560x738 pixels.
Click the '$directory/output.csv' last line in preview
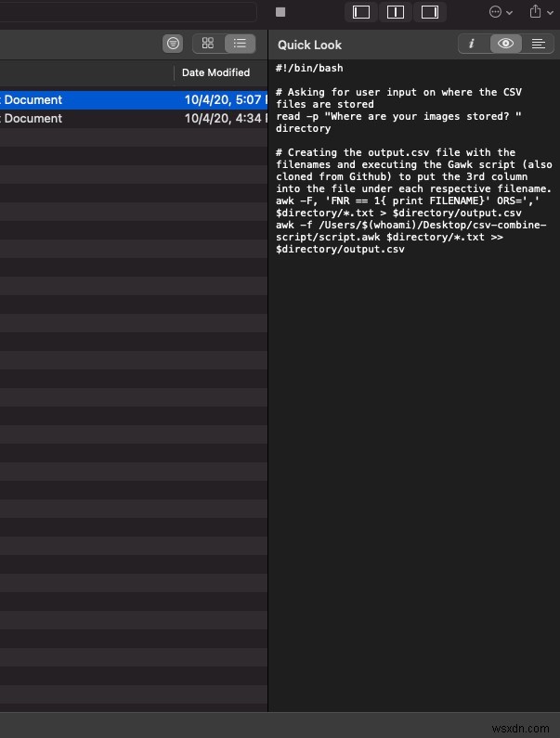tap(340, 249)
